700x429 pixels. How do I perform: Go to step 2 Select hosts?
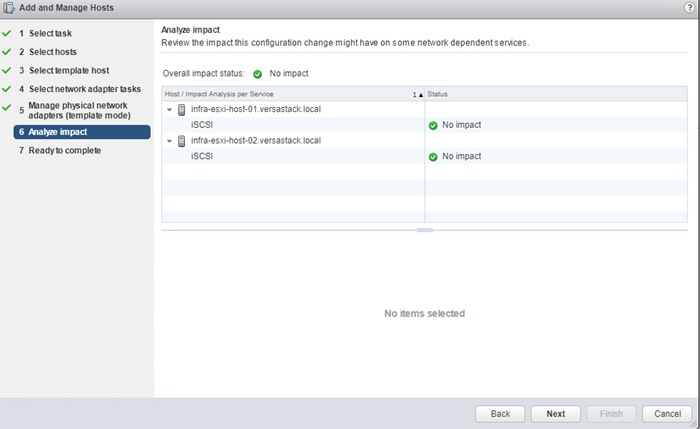click(48, 52)
